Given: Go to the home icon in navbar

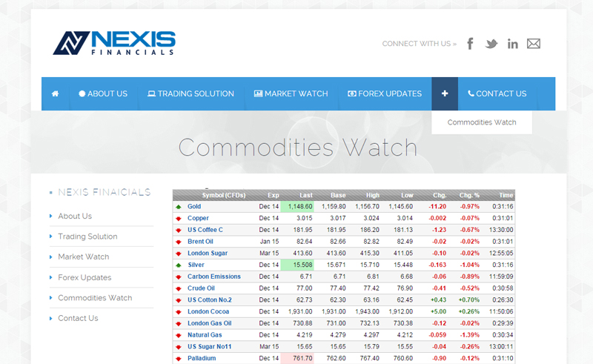Looking at the screenshot, I should (x=55, y=94).
